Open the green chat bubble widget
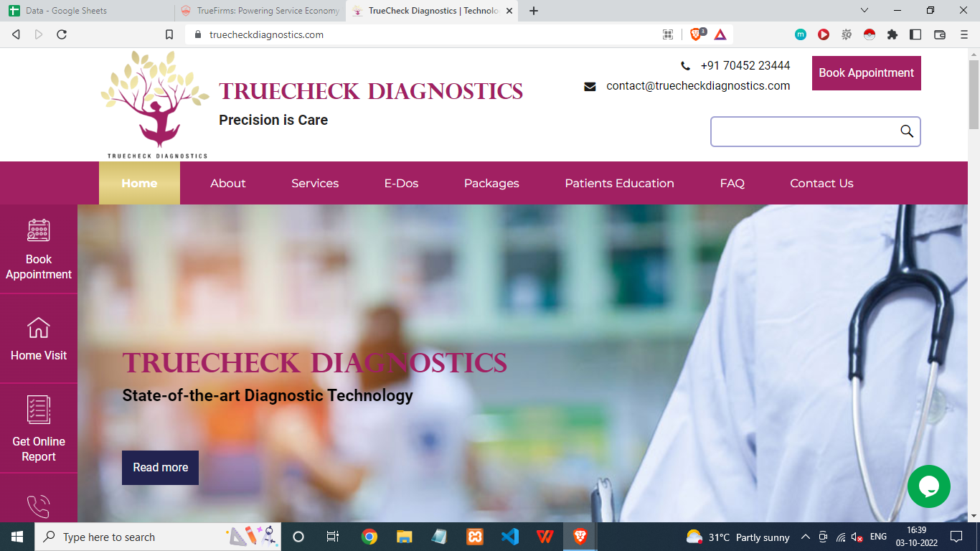 click(x=928, y=486)
